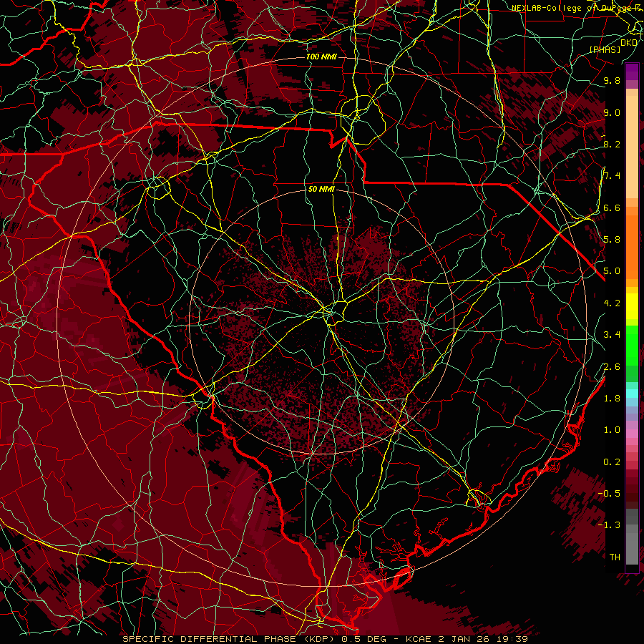Click the 100 NMI range ring label
Screen dimensions: 644x644
click(x=321, y=57)
